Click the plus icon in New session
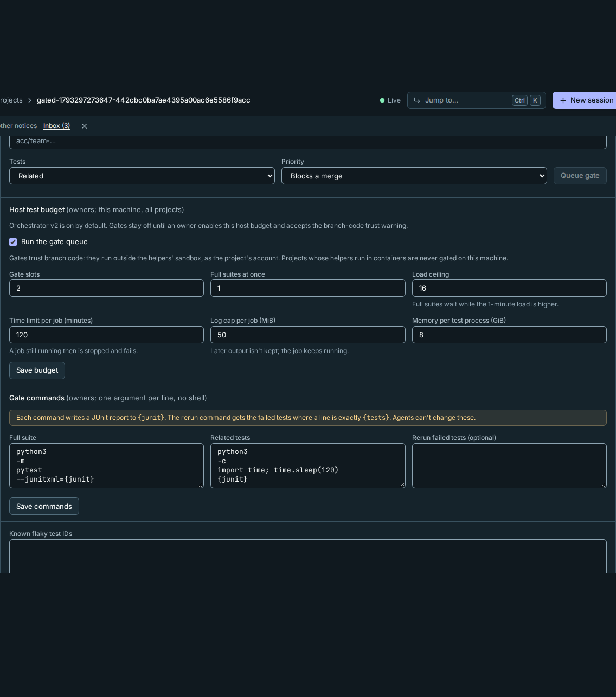 point(563,100)
